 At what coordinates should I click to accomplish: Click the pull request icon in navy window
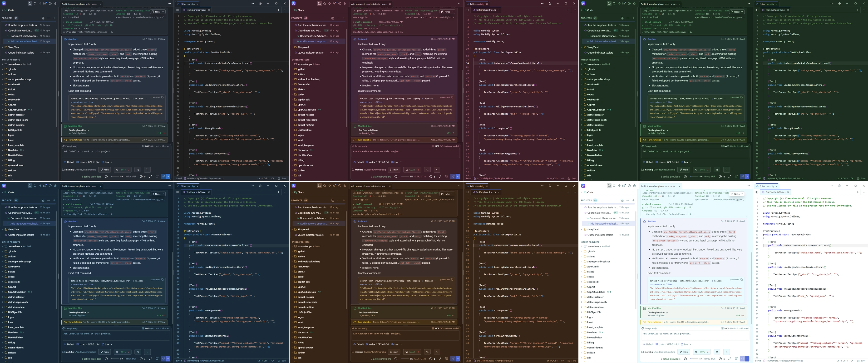tap(138, 352)
